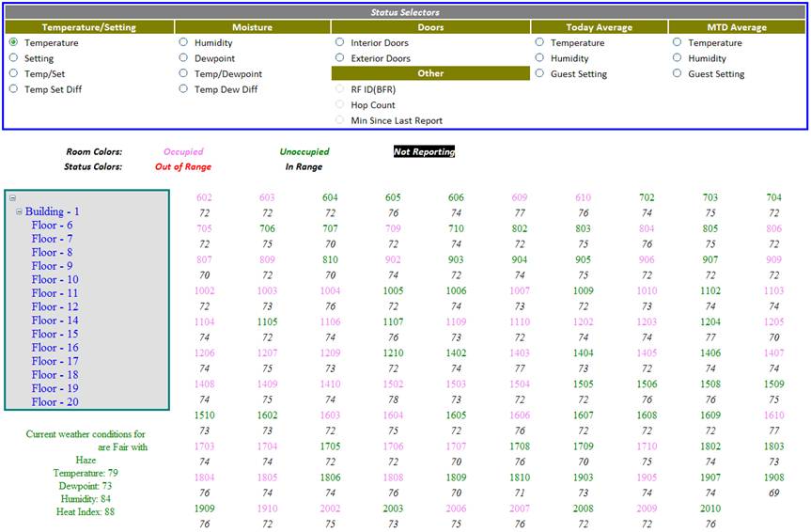The width and height of the screenshot is (811, 532).
Task: Open Floor - 6 in the tree
Action: (x=52, y=226)
